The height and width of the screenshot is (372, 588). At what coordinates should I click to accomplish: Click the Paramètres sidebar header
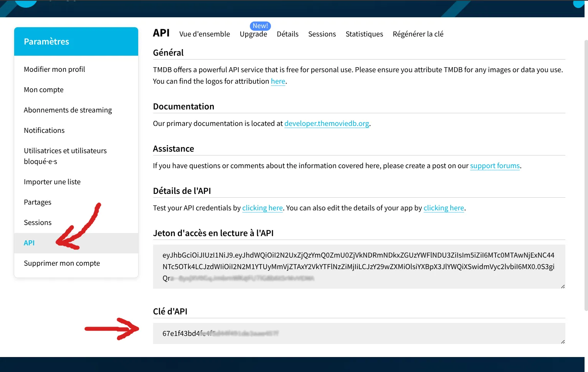click(76, 41)
